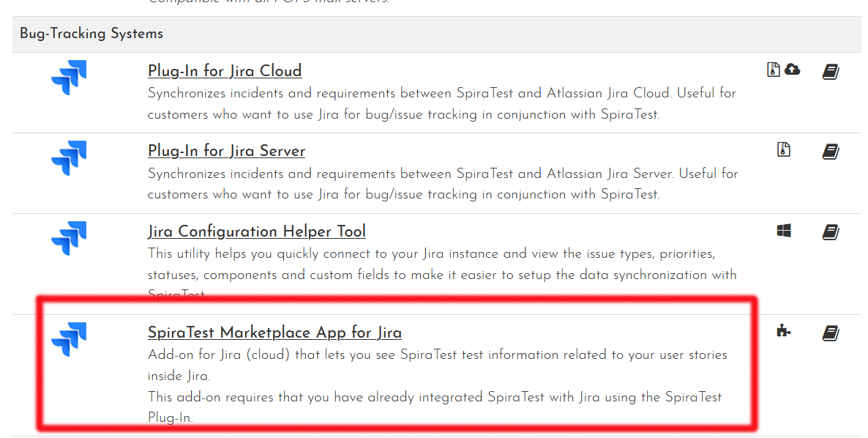The width and height of the screenshot is (868, 438).
Task: Click the puzzle-piece add-on icon for Marketplace App
Action: tap(784, 331)
